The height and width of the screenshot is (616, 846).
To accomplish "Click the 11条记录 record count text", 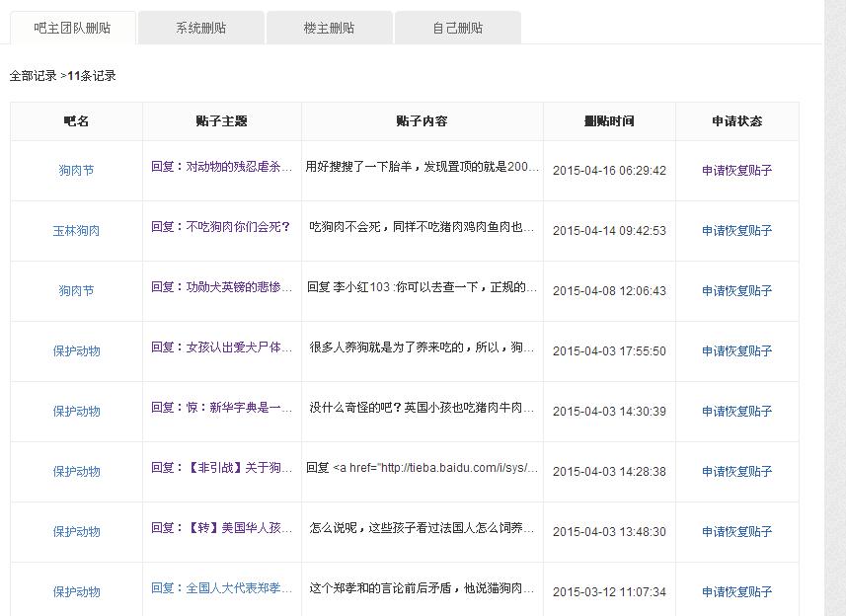I will 92,75.
